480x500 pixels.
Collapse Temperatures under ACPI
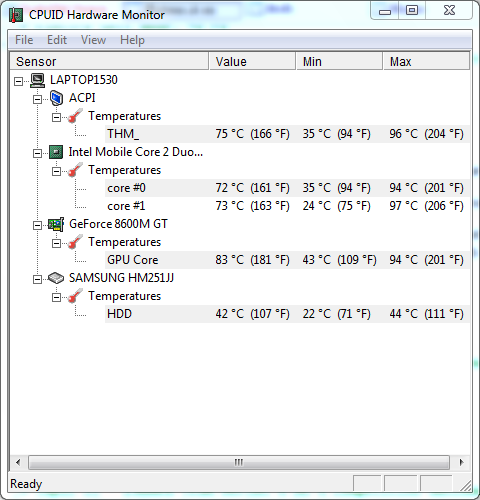coord(57,117)
